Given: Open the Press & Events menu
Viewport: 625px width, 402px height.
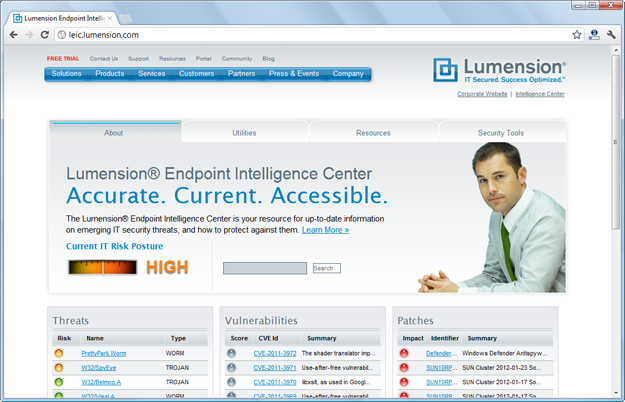Looking at the screenshot, I should click(294, 74).
